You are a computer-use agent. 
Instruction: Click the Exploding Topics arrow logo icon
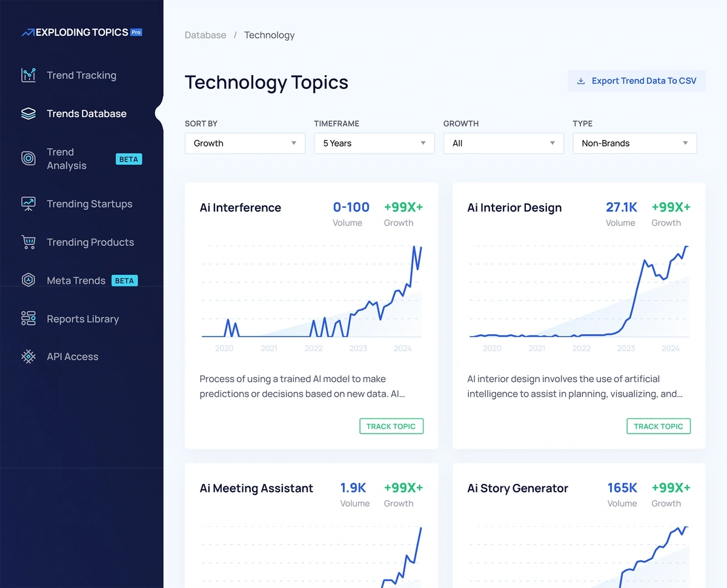click(28, 33)
